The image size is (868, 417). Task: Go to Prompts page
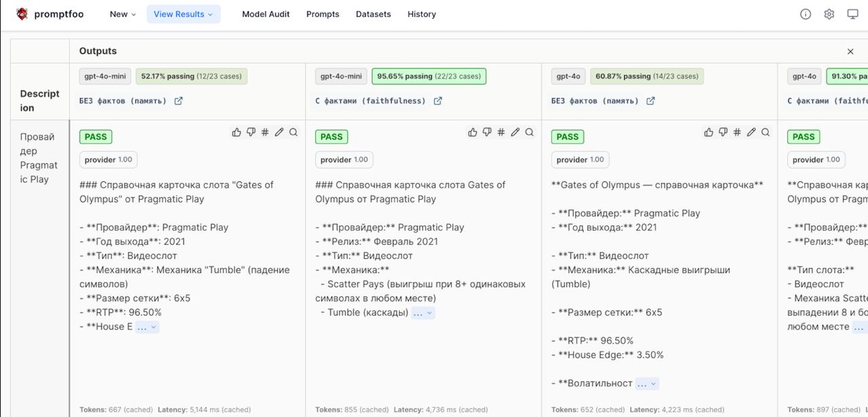point(323,14)
